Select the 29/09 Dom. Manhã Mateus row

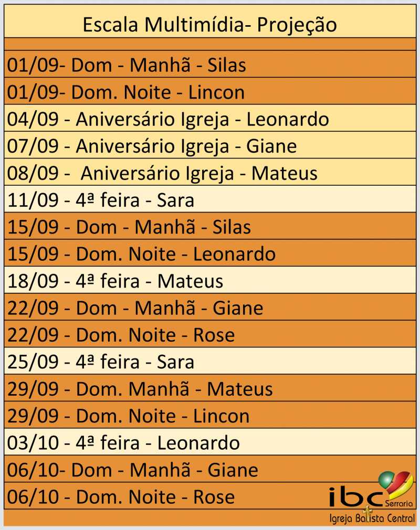coord(210,388)
